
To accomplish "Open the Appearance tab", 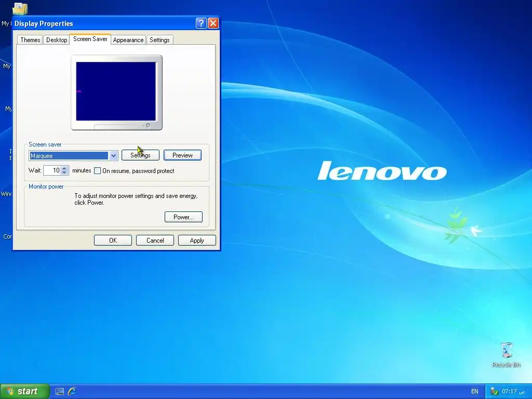I will (x=128, y=39).
